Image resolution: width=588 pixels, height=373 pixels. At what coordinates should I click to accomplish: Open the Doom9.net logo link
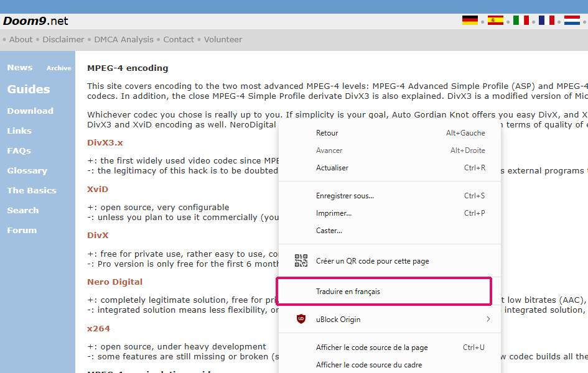[35, 21]
